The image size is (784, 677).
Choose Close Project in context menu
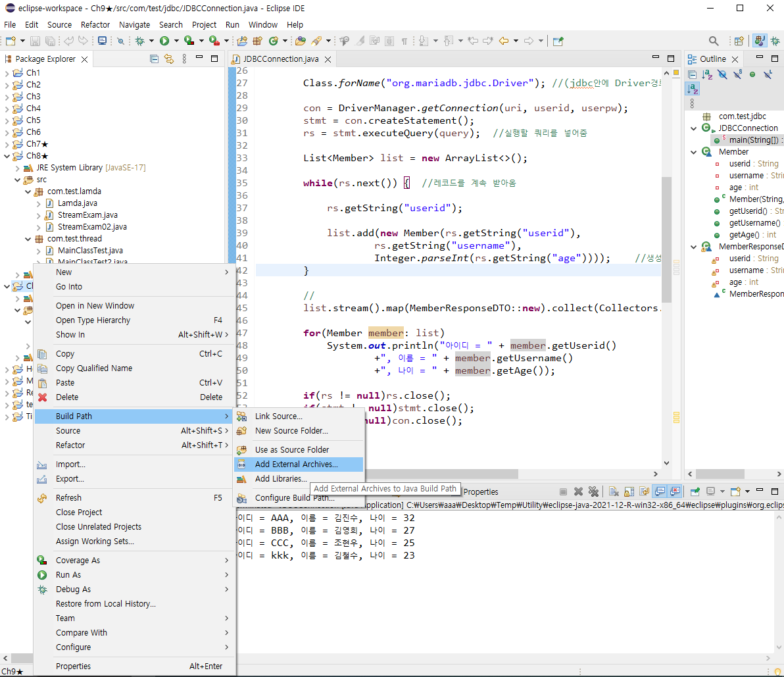[x=135, y=513]
